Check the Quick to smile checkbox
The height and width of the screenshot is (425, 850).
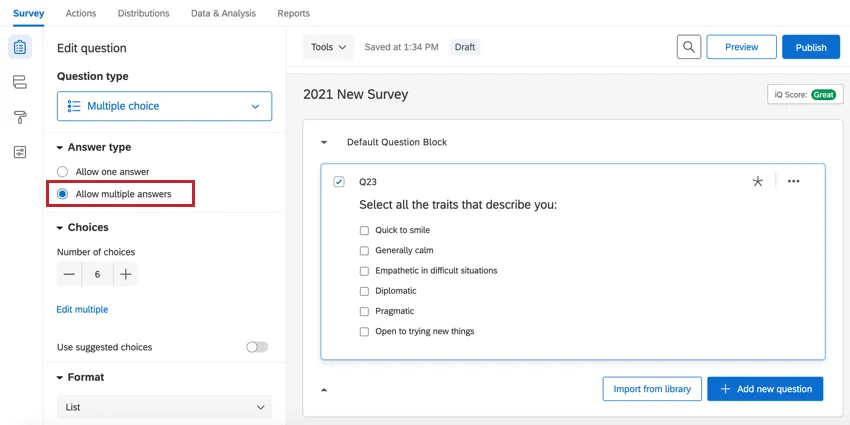365,230
